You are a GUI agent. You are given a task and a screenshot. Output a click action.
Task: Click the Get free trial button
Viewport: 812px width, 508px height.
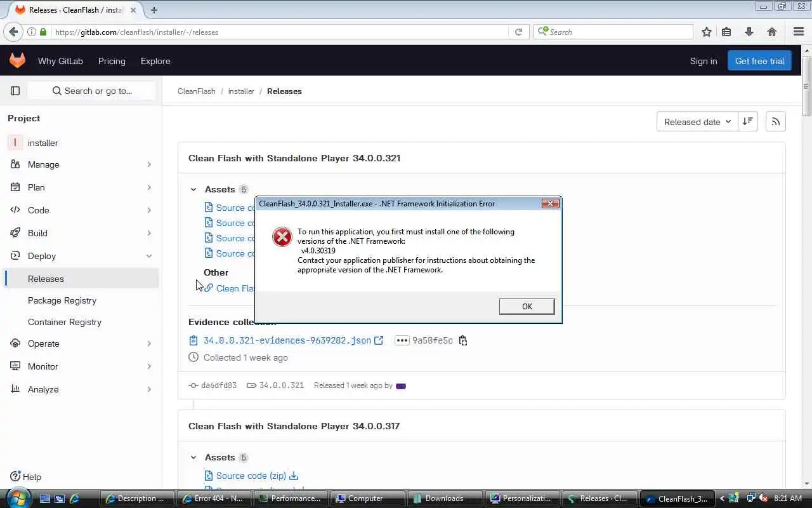coord(759,61)
